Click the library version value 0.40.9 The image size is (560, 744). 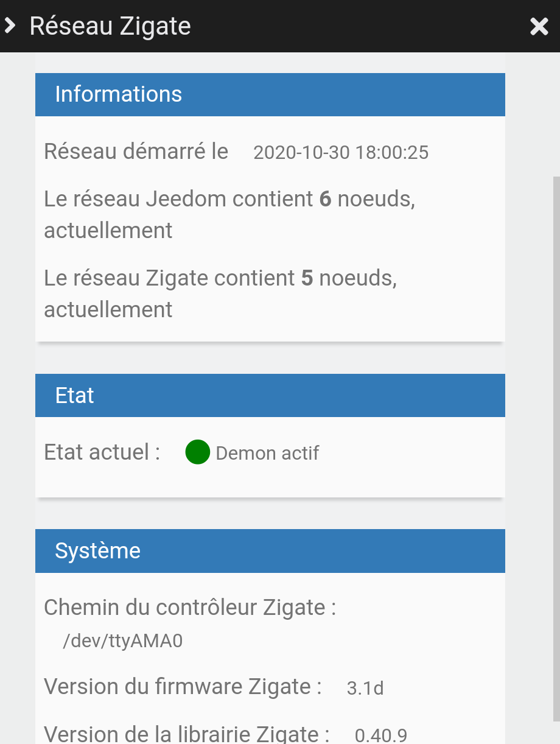click(381, 735)
